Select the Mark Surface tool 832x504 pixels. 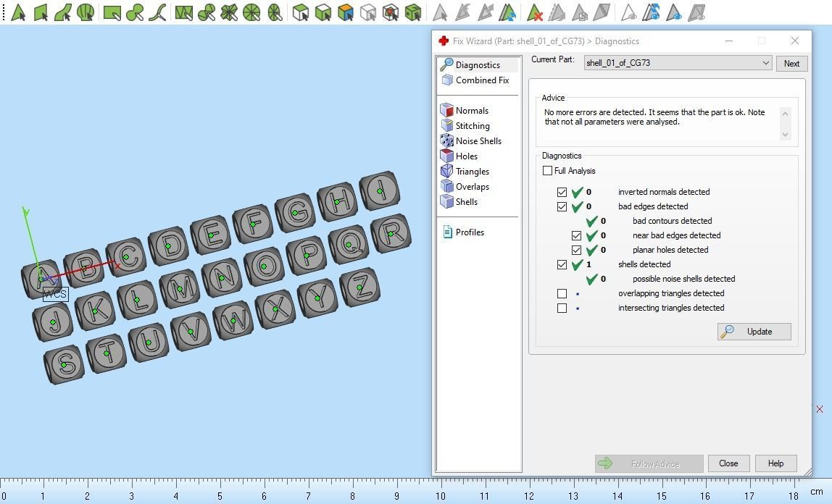63,12
